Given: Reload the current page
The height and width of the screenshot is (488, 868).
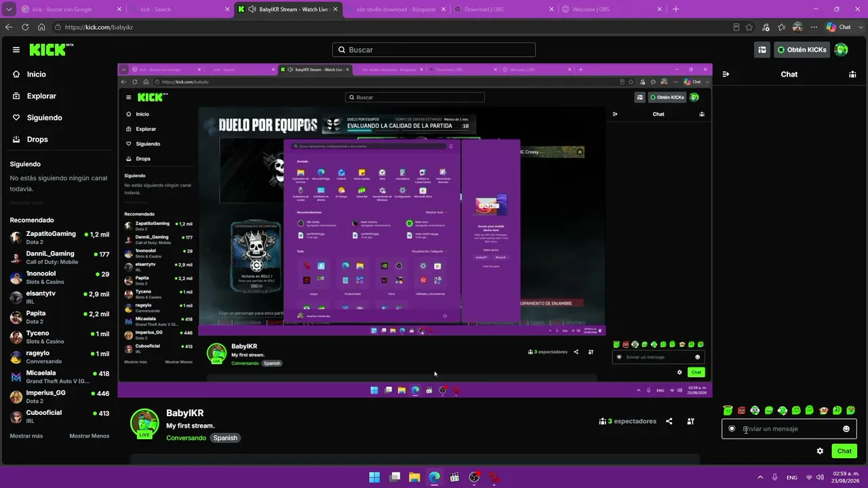Looking at the screenshot, I should pyautogui.click(x=25, y=27).
